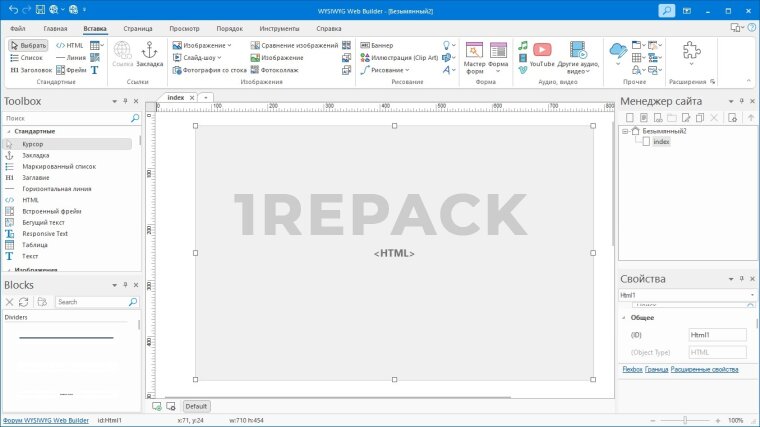
Task: Collapse the Безымянный2 site tree node
Action: pyautogui.click(x=624, y=131)
